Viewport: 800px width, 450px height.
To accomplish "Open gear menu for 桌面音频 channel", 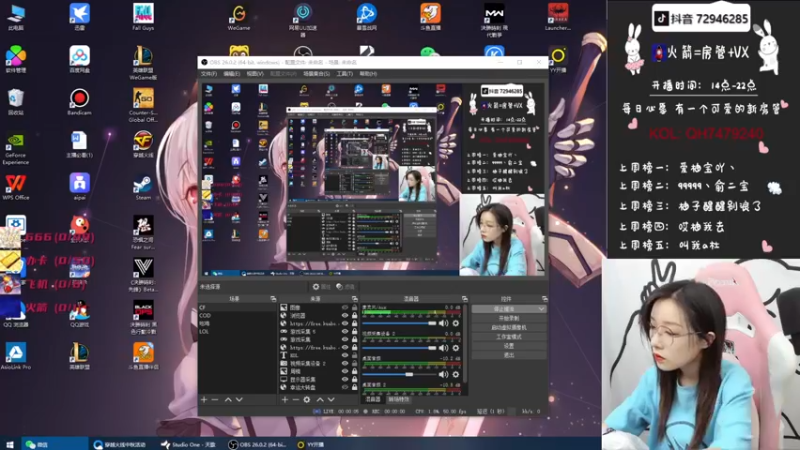I will [456, 374].
